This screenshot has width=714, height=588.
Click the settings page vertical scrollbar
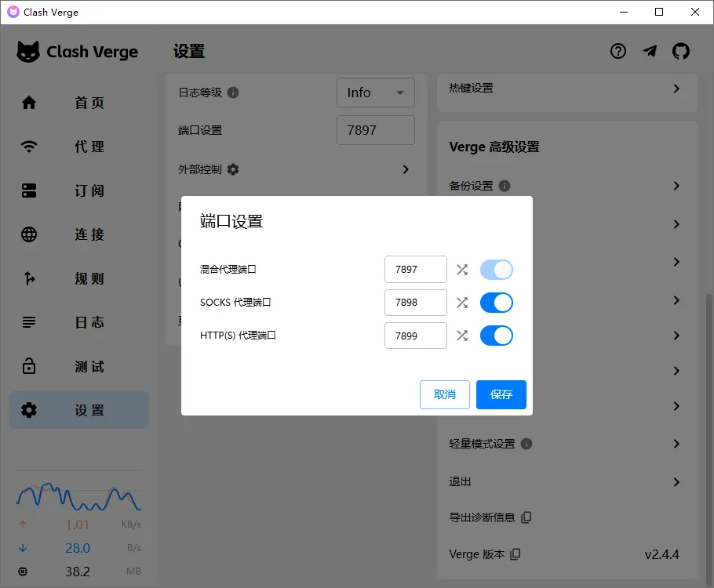point(709,439)
